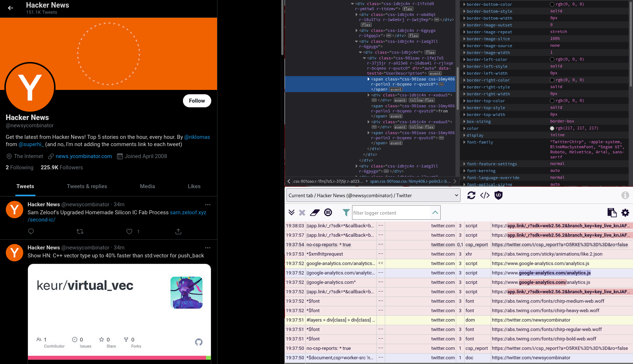Collapse the UserDescription div node
Screen dimensions: 633x364
click(364, 58)
